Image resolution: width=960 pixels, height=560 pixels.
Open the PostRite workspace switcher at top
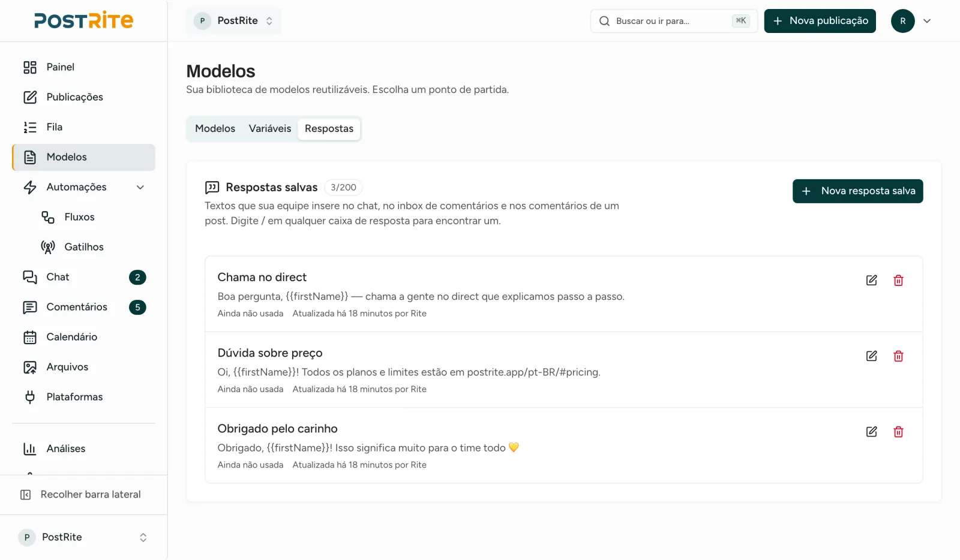point(233,21)
